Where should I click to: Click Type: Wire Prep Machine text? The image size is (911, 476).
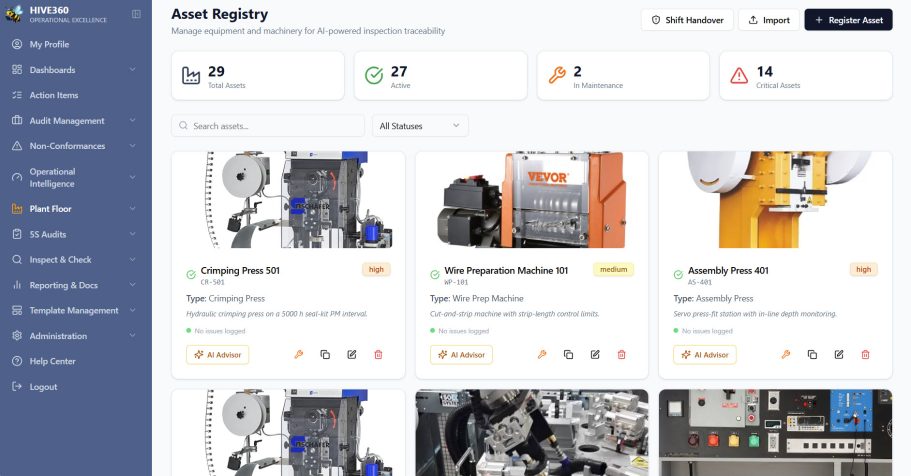pyautogui.click(x=476, y=299)
